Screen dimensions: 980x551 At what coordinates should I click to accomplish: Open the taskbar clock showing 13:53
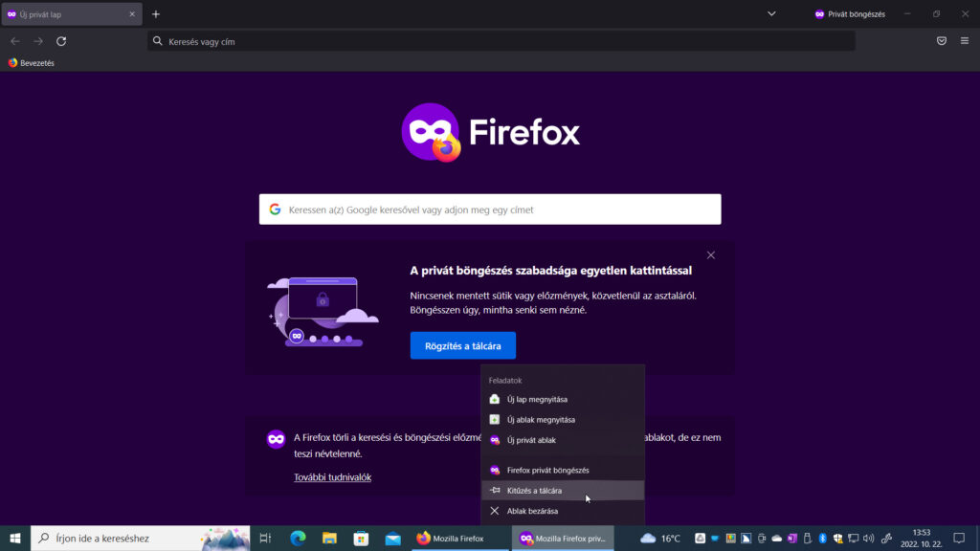click(x=922, y=538)
